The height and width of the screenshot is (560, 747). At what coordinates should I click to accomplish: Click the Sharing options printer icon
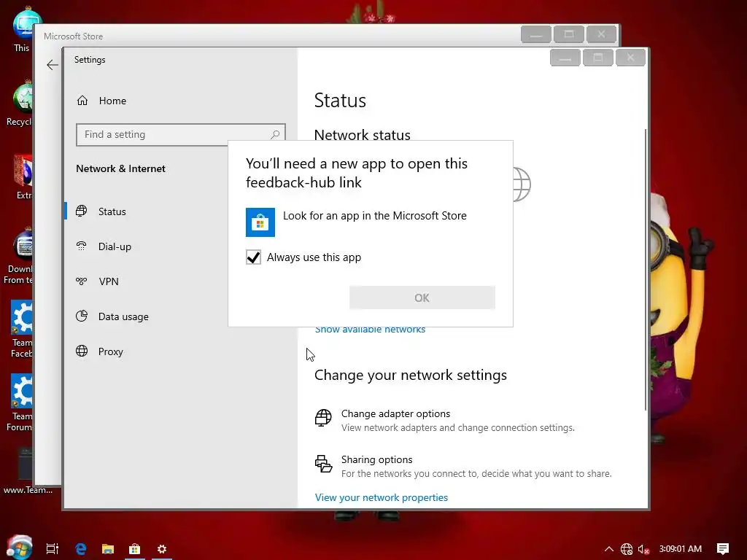pyautogui.click(x=323, y=464)
